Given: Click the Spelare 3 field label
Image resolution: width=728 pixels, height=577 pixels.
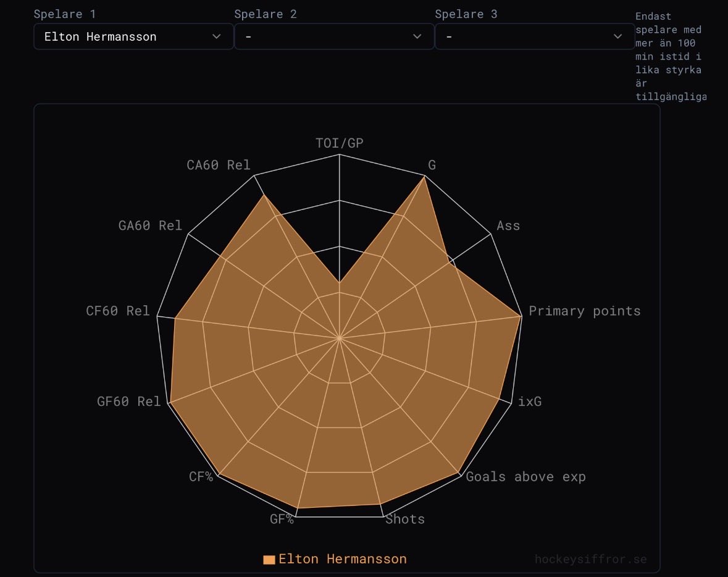Looking at the screenshot, I should [x=466, y=14].
